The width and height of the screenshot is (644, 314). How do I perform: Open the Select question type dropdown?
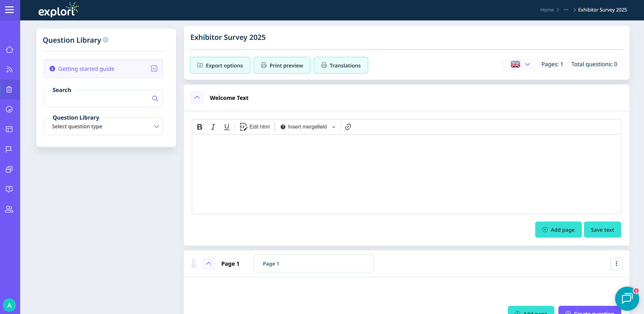pos(103,126)
